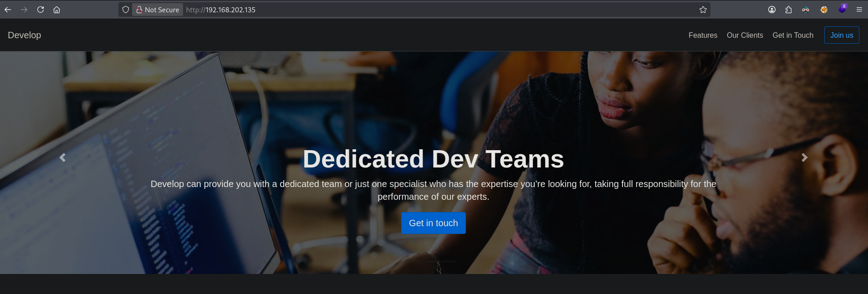The height and width of the screenshot is (294, 868).
Task: Open the Our Clients navigation item
Action: coord(745,35)
